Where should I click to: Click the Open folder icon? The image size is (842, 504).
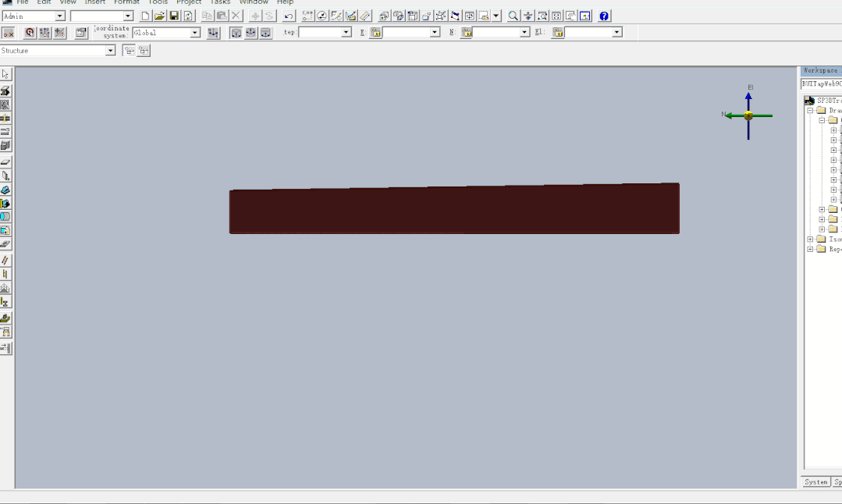[159, 16]
